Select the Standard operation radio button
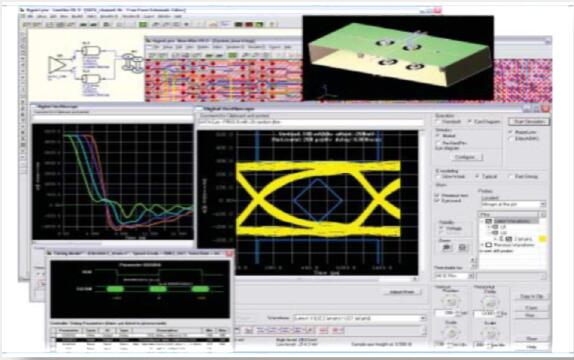 (438, 122)
